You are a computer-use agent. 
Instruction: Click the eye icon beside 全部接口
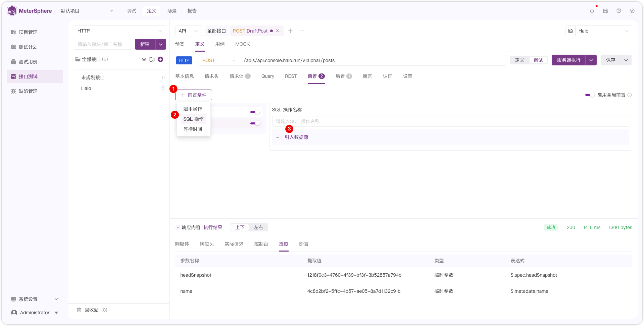144,59
